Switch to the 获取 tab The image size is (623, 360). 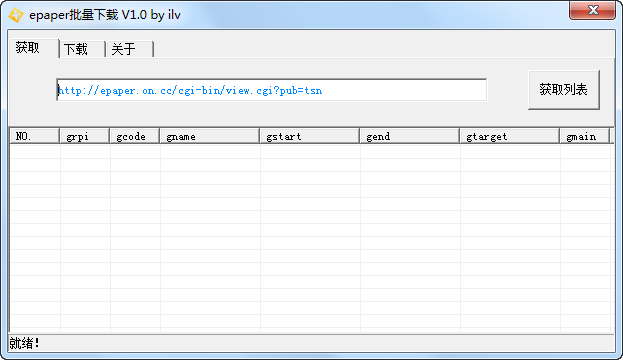pos(34,48)
